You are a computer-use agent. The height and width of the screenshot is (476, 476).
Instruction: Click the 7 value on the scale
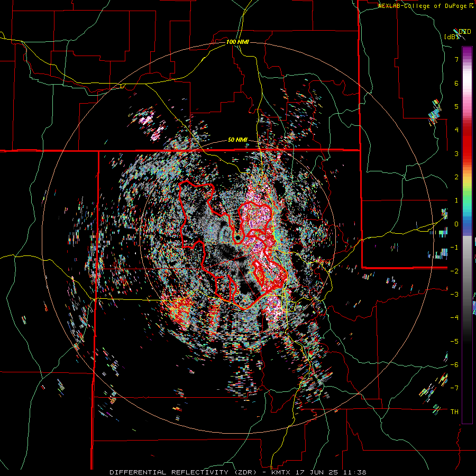(456, 59)
